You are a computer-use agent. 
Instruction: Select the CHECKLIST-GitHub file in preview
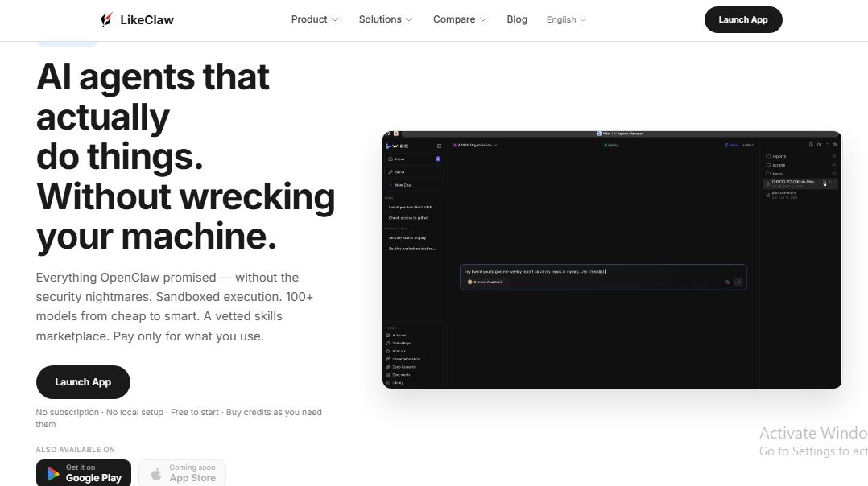pyautogui.click(x=800, y=183)
